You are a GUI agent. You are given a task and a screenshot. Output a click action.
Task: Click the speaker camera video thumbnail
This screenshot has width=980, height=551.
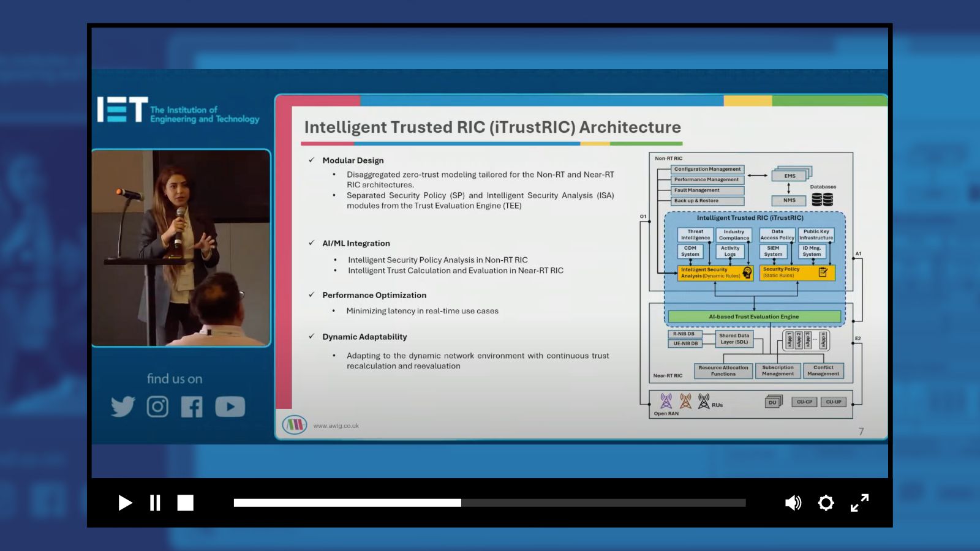pos(181,248)
